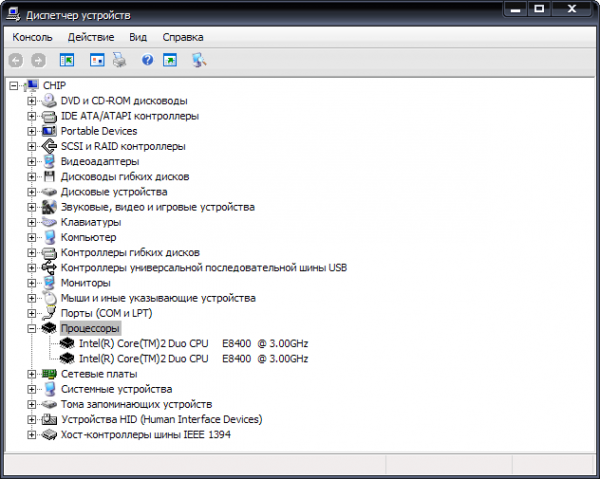Screen dimensions: 600x479
Task: Expand Устройства HID node
Action: tap(31, 419)
